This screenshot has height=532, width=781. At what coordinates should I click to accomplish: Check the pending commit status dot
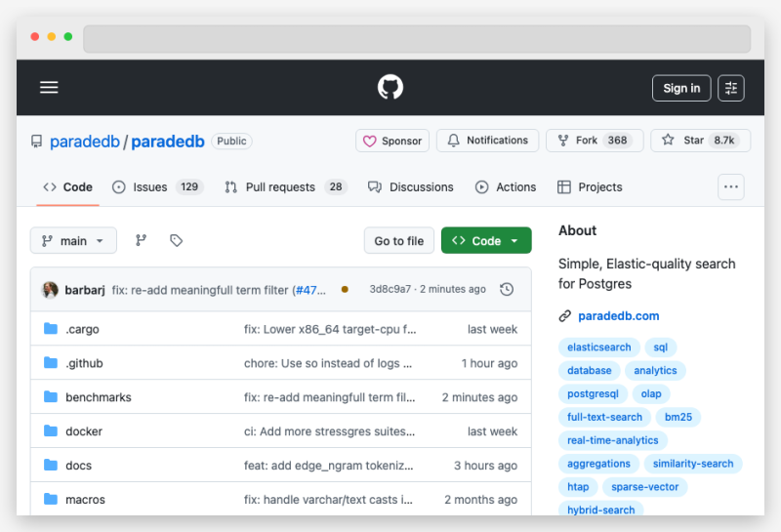click(345, 289)
